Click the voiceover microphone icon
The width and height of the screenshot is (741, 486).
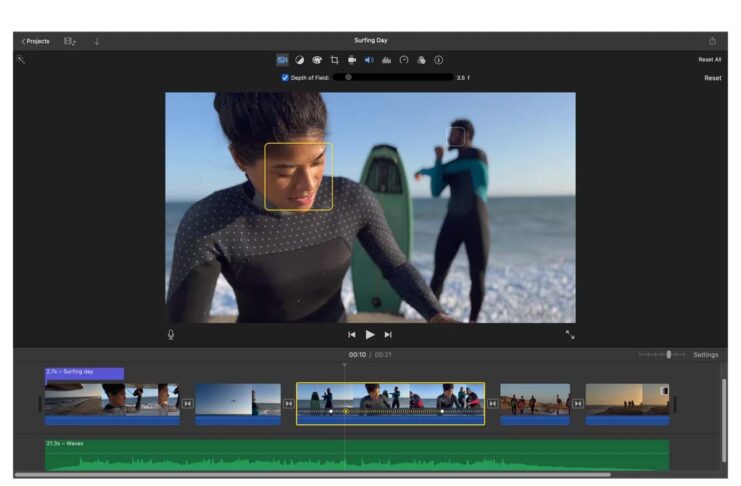click(171, 335)
